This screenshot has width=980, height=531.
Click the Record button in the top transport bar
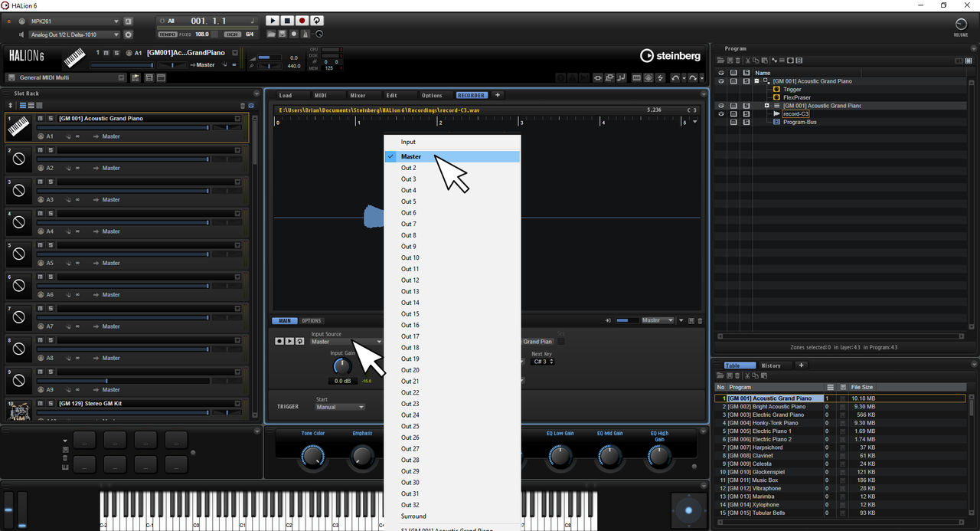click(302, 21)
